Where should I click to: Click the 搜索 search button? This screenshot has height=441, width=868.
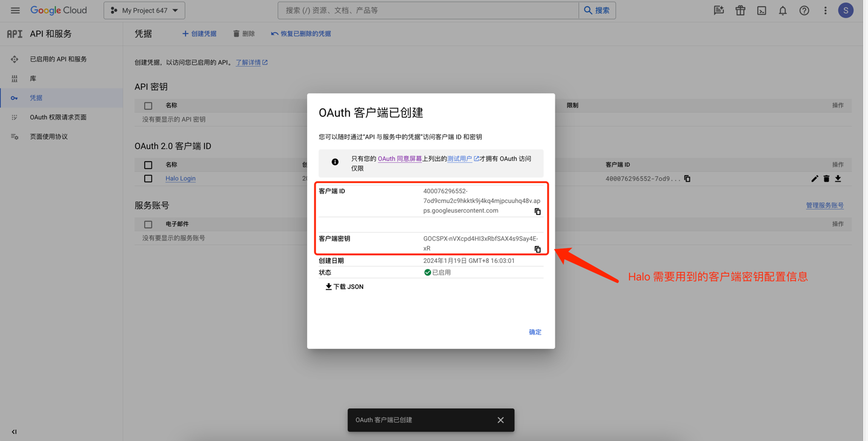597,10
